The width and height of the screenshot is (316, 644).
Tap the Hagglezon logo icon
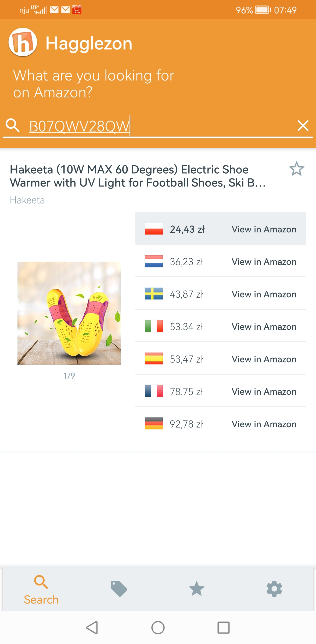click(23, 42)
